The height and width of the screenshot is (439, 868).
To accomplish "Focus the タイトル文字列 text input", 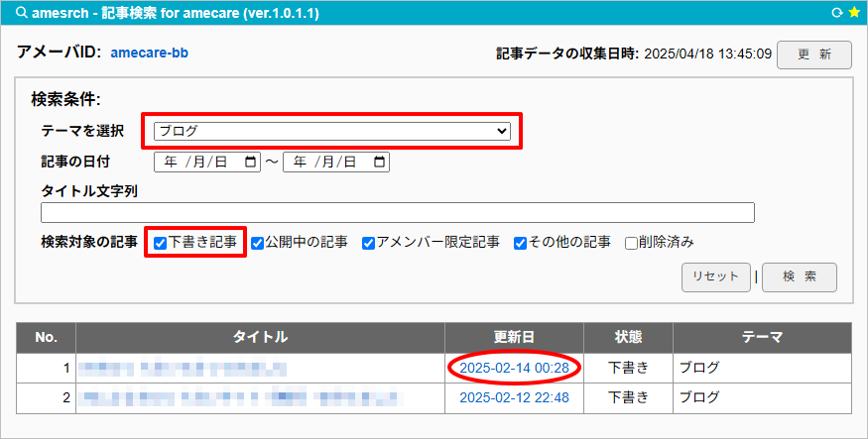I will (398, 212).
